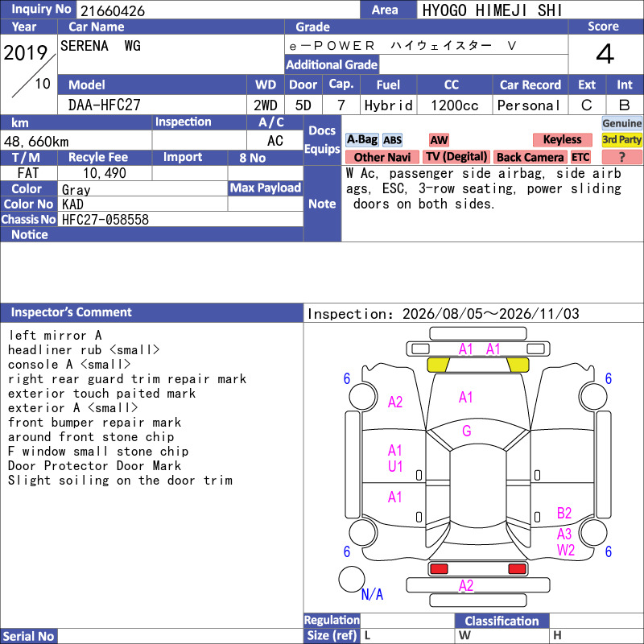Click the ETC equipment badge

(x=580, y=157)
